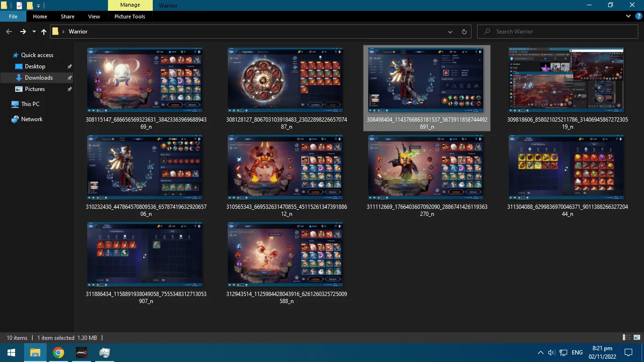644x362 pixels.
Task: Click the pin icon next to Downloads
Action: pyautogui.click(x=70, y=78)
